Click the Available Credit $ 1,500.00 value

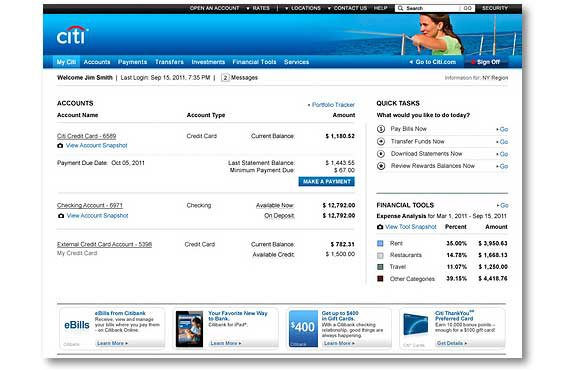point(340,254)
